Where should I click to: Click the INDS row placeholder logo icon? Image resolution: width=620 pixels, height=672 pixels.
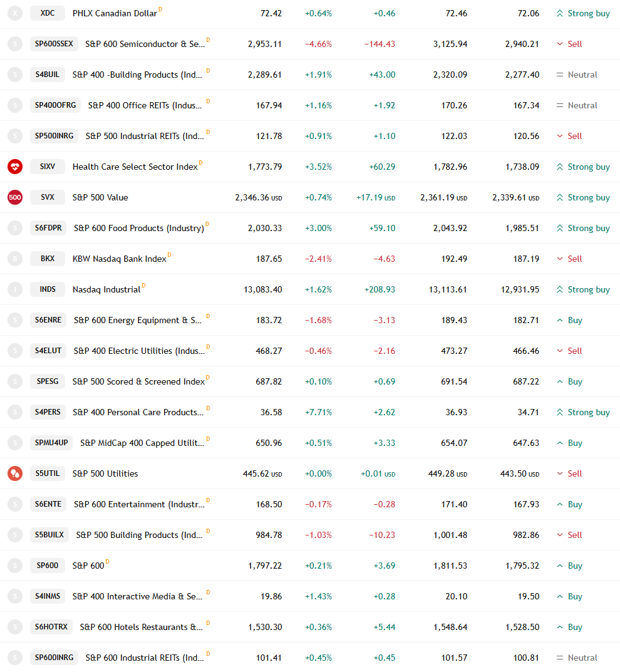pyautogui.click(x=15, y=290)
